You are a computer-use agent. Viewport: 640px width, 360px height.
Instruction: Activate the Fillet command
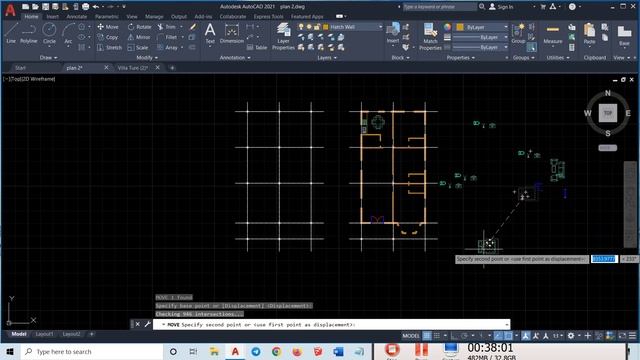(167, 37)
